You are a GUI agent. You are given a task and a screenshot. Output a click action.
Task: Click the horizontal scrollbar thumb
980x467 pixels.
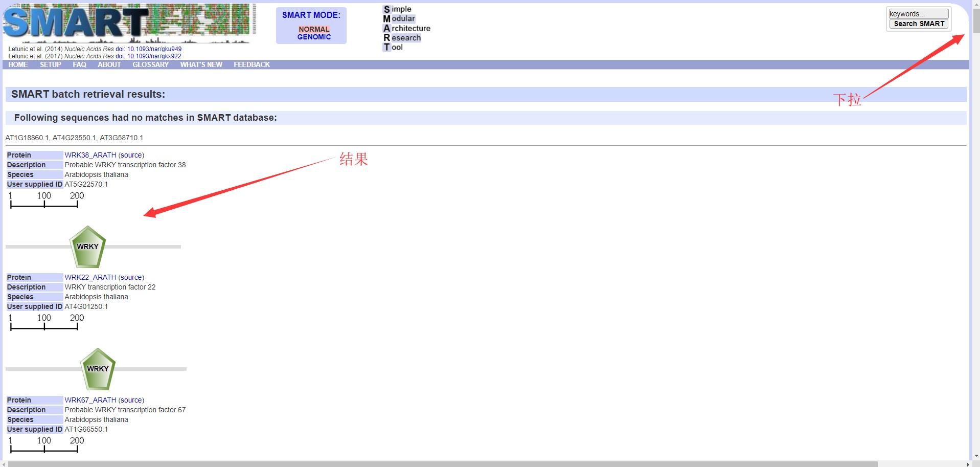pyautogui.click(x=443, y=464)
